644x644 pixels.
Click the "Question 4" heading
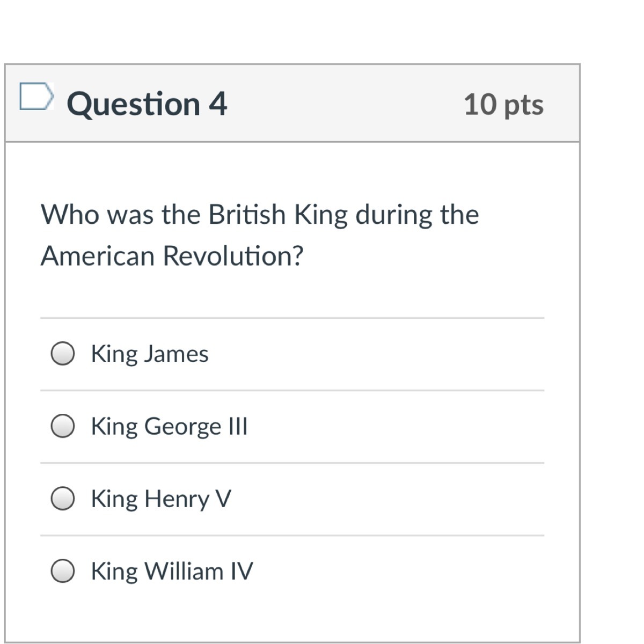(x=147, y=104)
